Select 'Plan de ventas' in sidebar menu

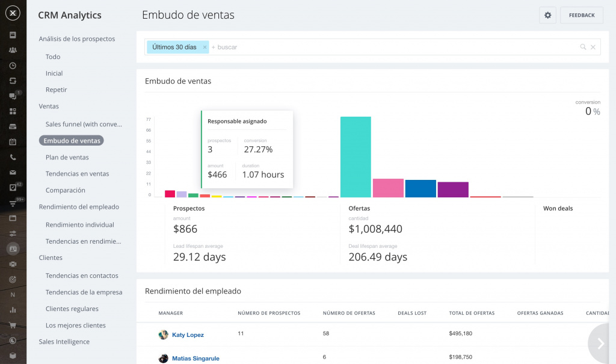click(67, 158)
